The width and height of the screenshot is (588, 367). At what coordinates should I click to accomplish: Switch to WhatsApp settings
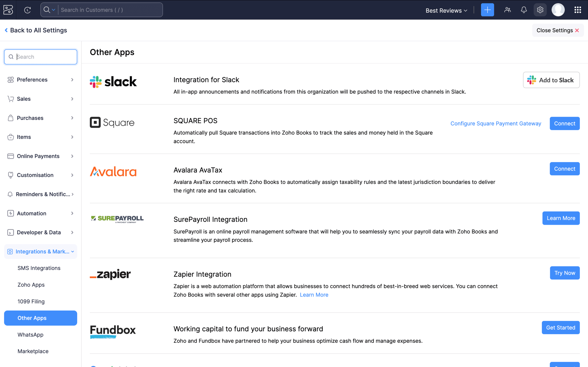point(30,334)
